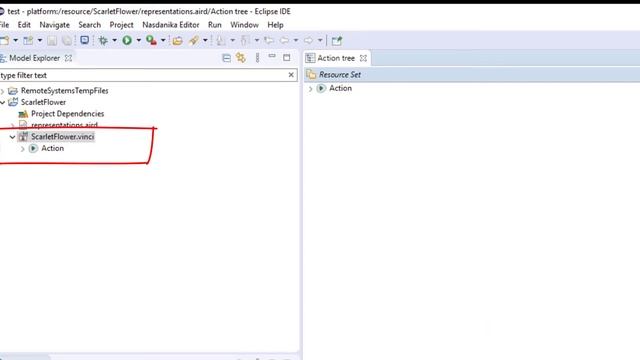Select Action in the Action tree editor
The width and height of the screenshot is (640, 360).
click(340, 88)
